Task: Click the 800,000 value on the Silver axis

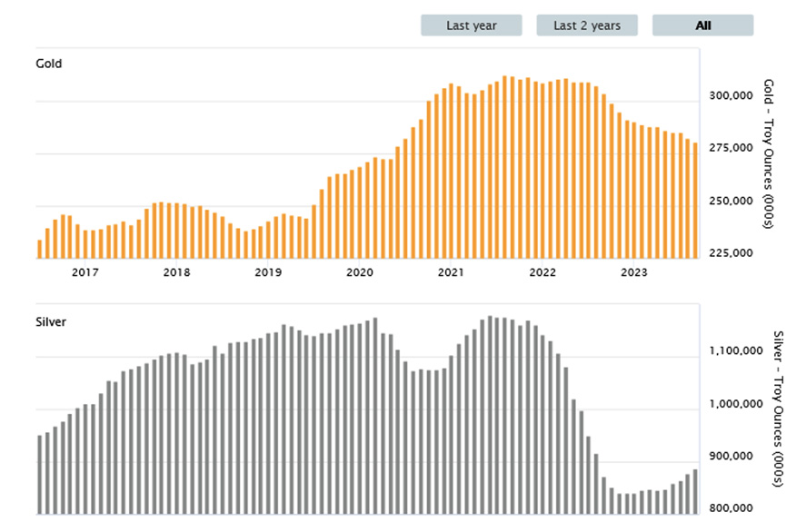Action: [x=731, y=508]
